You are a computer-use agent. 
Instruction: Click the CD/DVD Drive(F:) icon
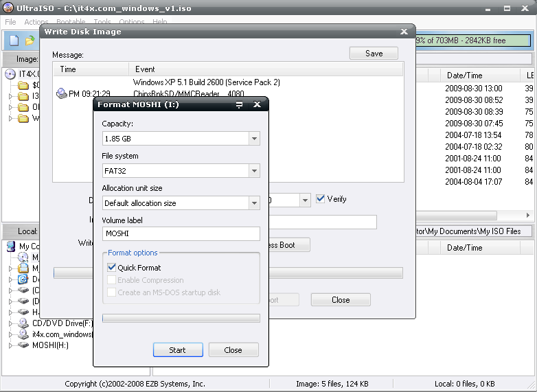(x=23, y=323)
